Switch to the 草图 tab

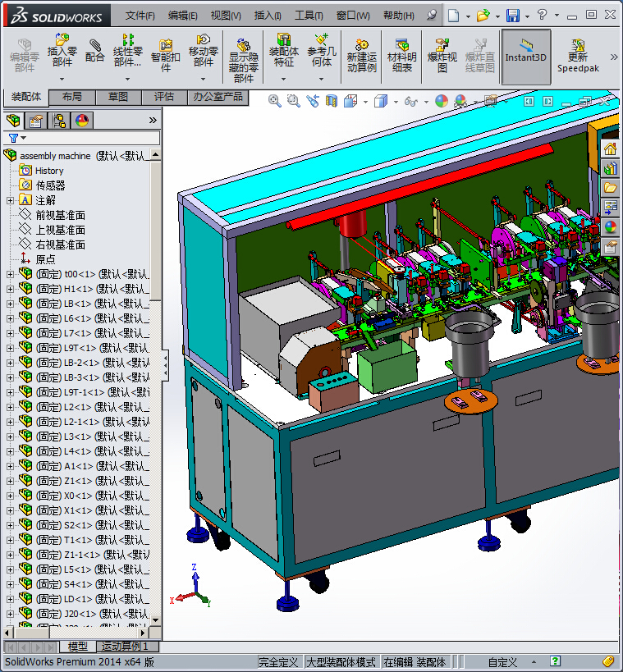click(x=118, y=97)
